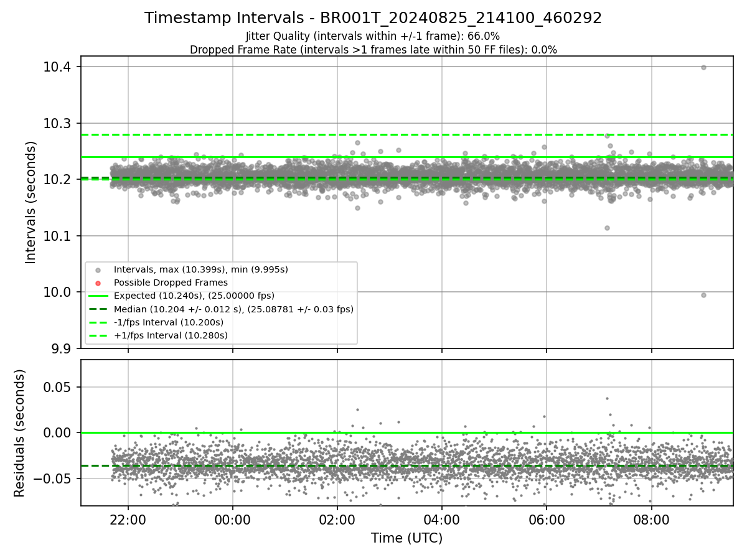Screen dimensions: 747x560
Task: Click the dark green dashed sample for Median entry
Action: pos(98,309)
